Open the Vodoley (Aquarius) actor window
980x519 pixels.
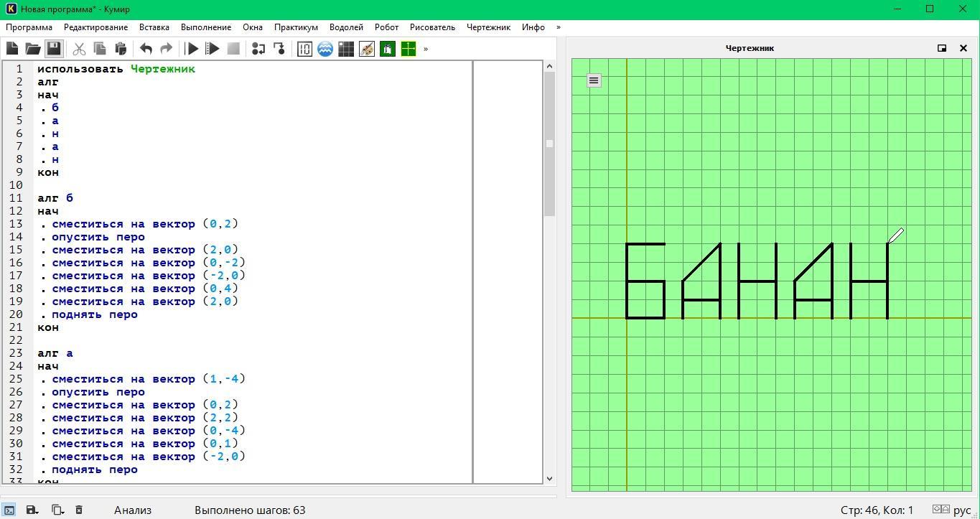point(325,49)
